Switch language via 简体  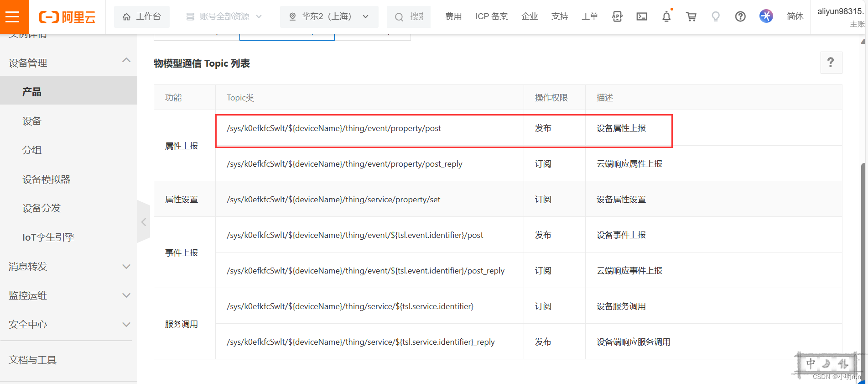(x=795, y=17)
